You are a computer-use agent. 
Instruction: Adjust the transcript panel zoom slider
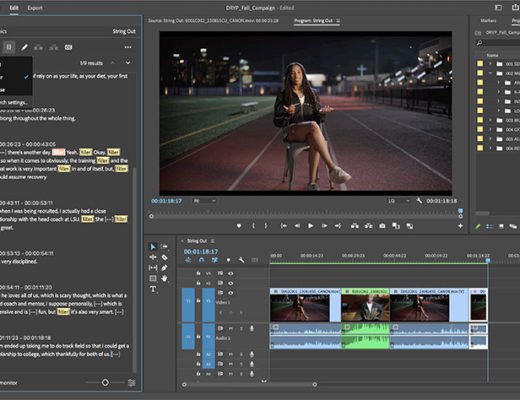[105, 382]
